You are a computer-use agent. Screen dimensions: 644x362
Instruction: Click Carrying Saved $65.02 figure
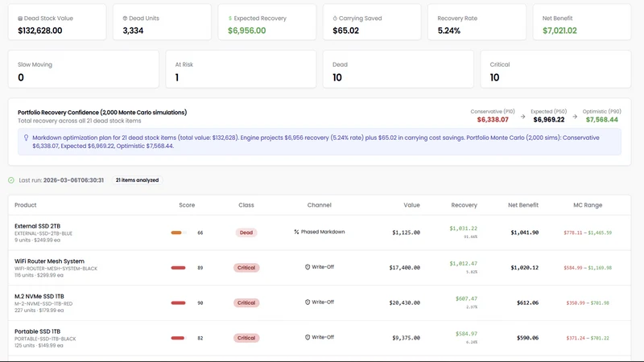[x=346, y=31]
